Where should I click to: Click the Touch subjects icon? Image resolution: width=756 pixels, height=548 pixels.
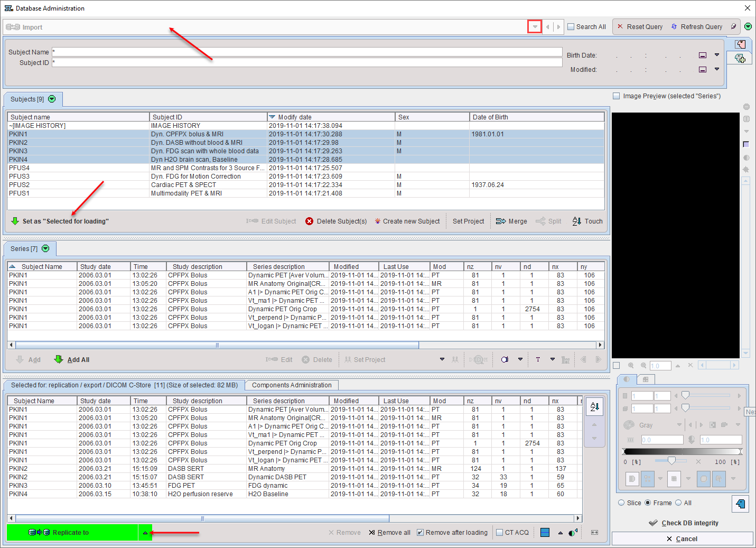pyautogui.click(x=577, y=221)
